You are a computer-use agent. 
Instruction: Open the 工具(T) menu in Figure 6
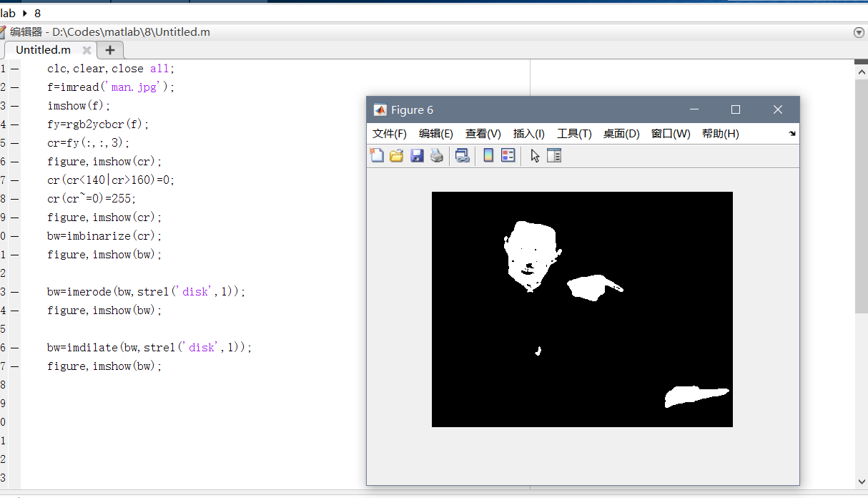[x=575, y=134]
